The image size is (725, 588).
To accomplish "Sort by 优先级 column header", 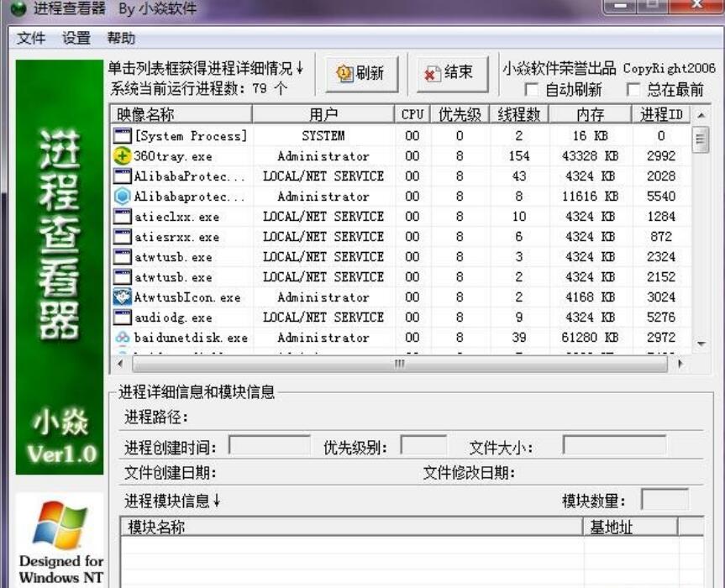I will (460, 114).
